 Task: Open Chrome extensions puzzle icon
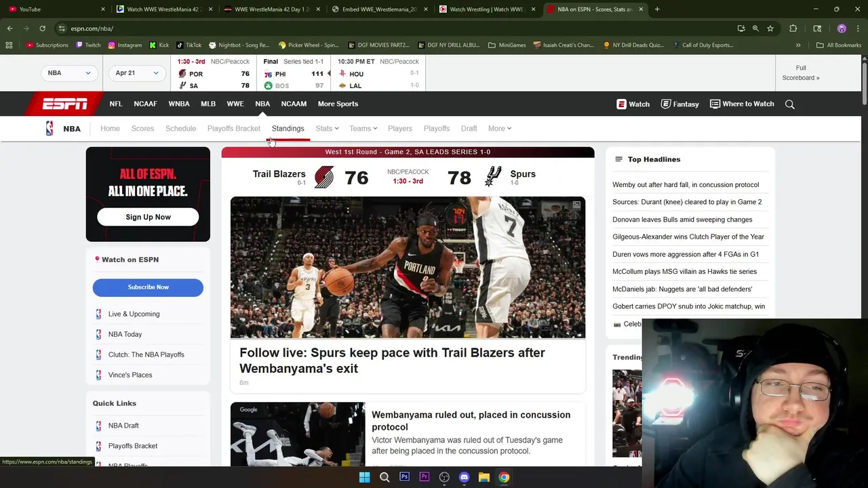pyautogui.click(x=793, y=28)
